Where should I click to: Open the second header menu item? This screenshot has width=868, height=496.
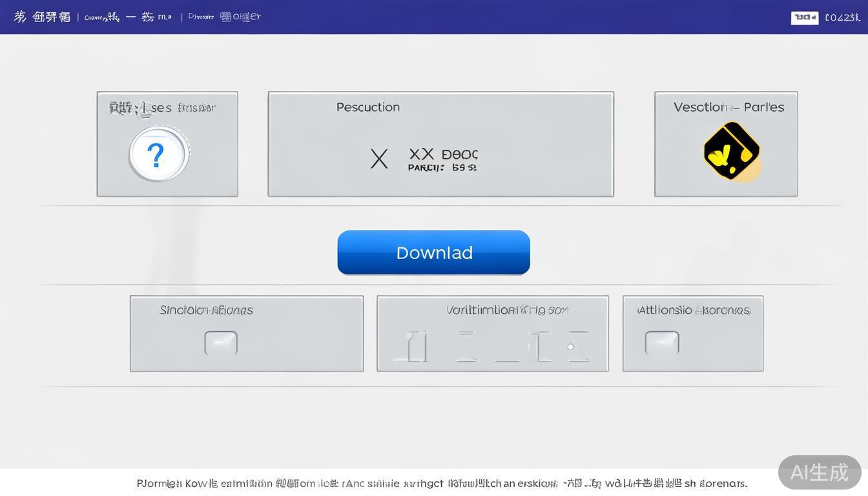click(128, 17)
